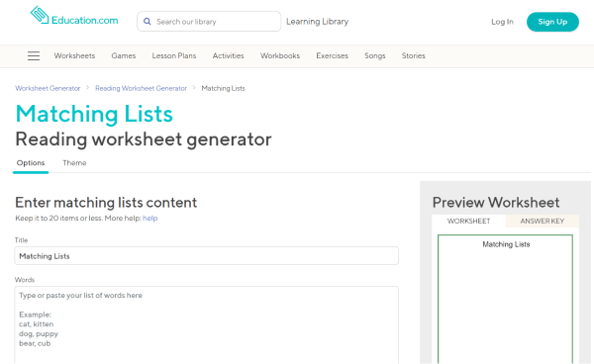The height and width of the screenshot is (364, 594).
Task: Select the WORKSHEET preview tab
Action: [x=468, y=221]
